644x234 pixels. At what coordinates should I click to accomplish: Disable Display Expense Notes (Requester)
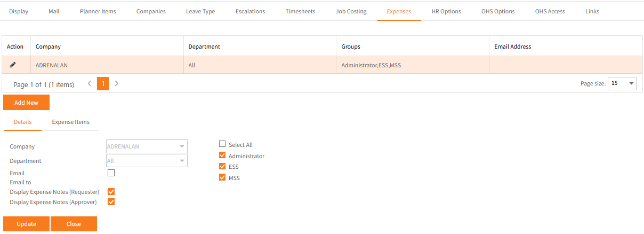[x=111, y=191]
